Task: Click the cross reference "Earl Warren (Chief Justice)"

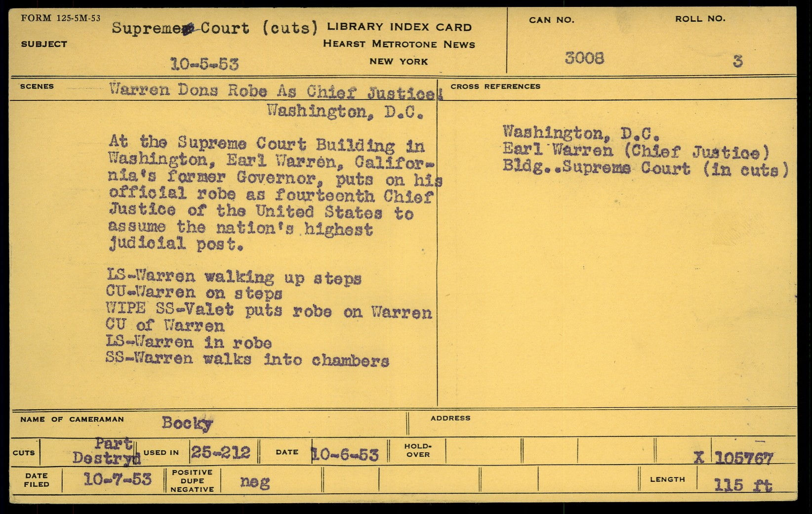Action: (637, 150)
